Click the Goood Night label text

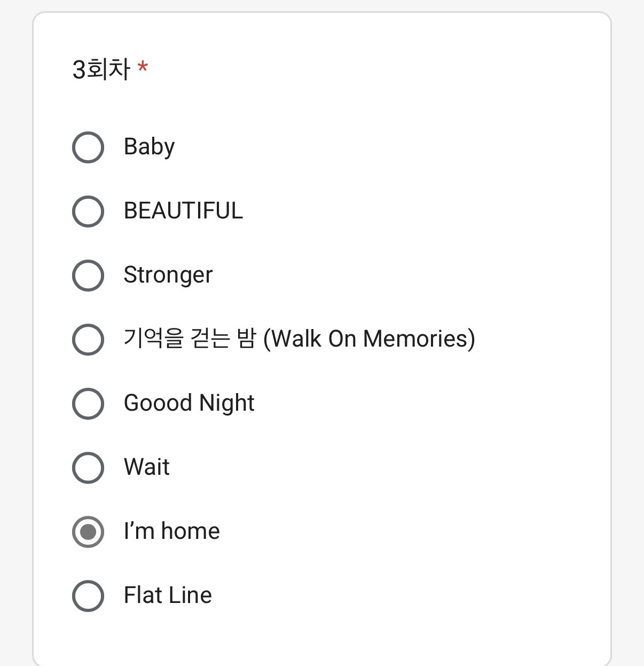pyautogui.click(x=189, y=403)
